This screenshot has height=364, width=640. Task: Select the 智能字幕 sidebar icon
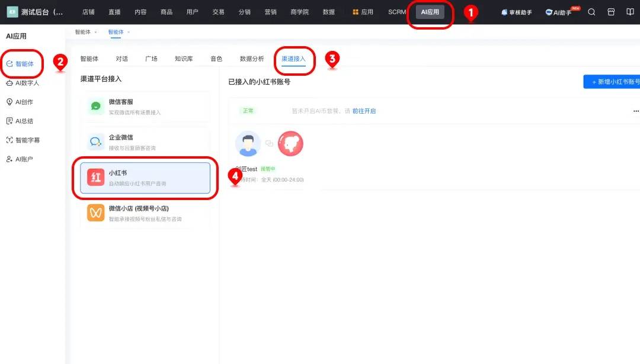click(x=9, y=140)
